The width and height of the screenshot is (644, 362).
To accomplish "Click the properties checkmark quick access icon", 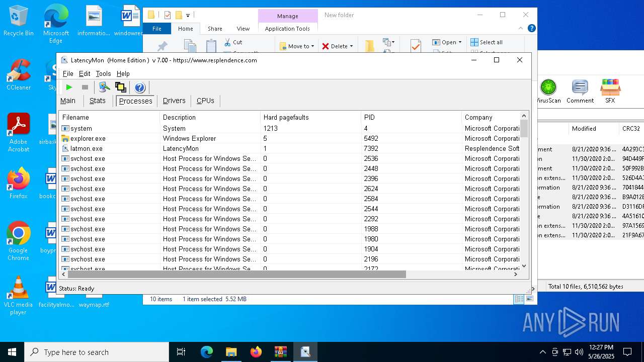I will (x=168, y=15).
